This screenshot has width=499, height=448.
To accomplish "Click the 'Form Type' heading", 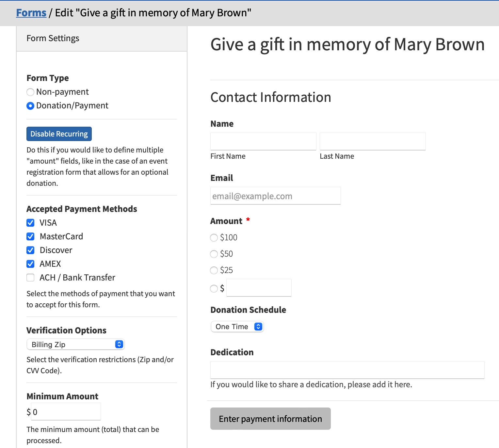I will [x=48, y=78].
